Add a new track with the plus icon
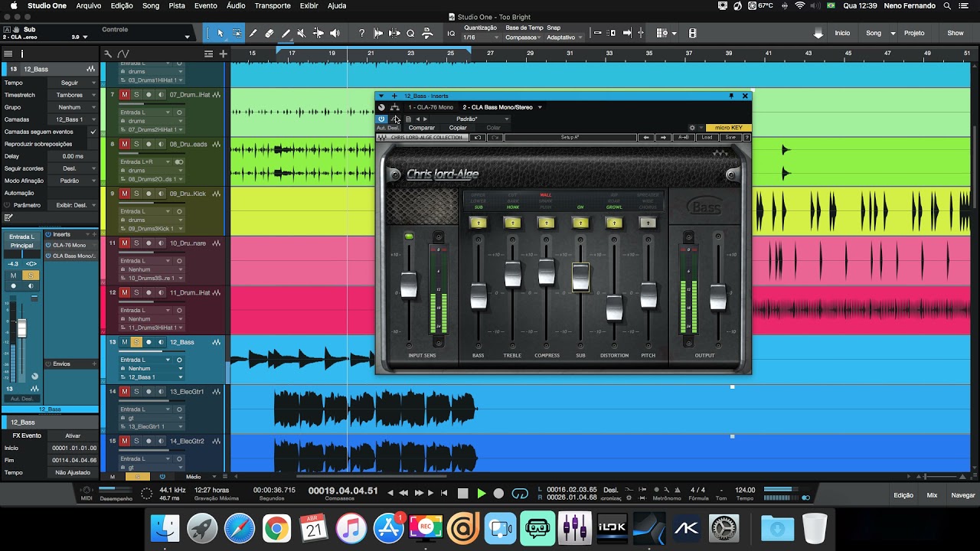980x551 pixels. click(x=223, y=54)
